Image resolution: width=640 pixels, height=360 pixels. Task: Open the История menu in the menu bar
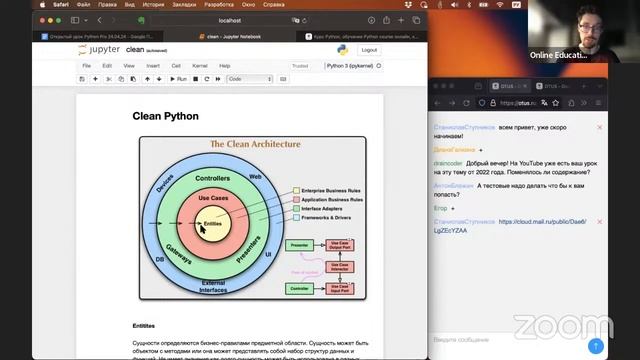pyautogui.click(x=153, y=5)
